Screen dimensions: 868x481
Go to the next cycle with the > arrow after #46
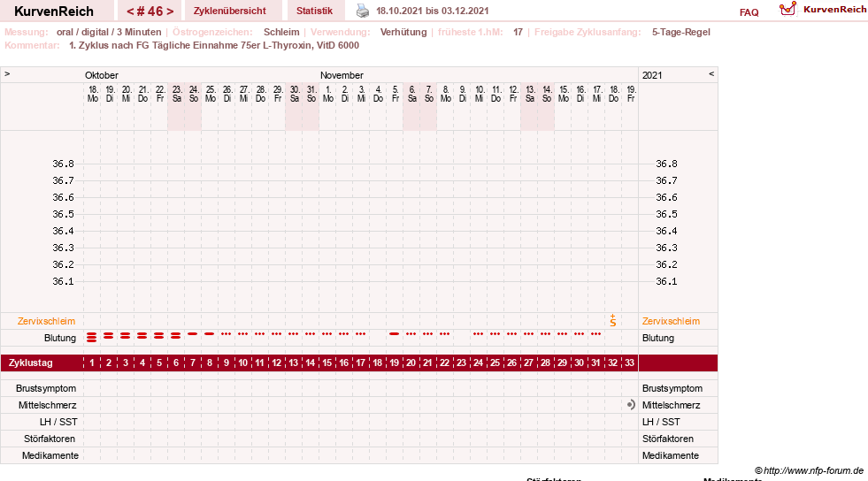click(170, 11)
